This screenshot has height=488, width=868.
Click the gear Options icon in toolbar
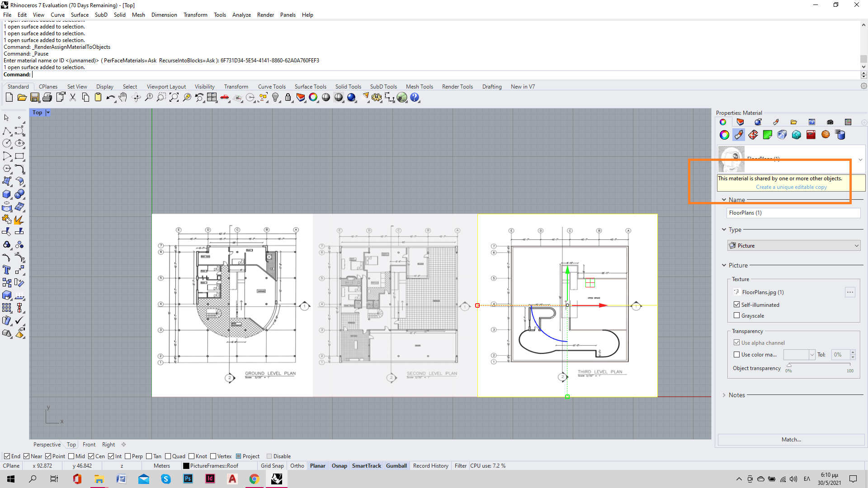(x=377, y=97)
